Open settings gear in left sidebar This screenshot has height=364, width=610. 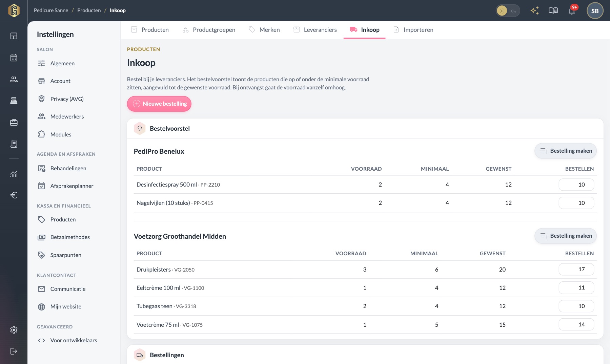pyautogui.click(x=14, y=330)
